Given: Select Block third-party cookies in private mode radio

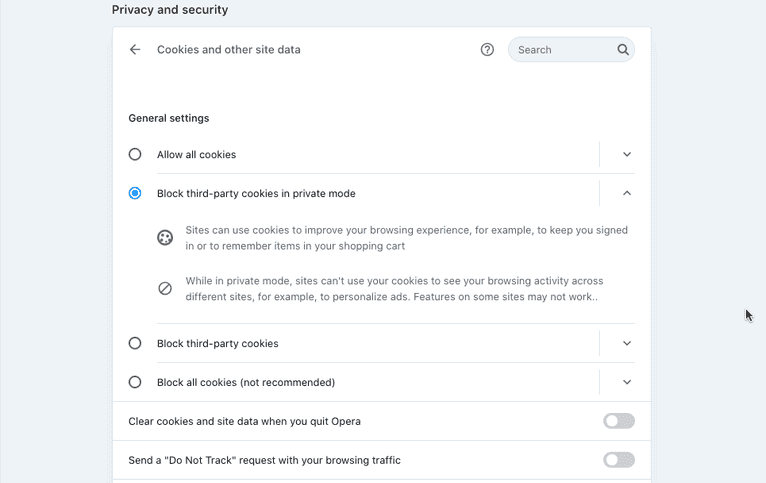Looking at the screenshot, I should pos(135,194).
